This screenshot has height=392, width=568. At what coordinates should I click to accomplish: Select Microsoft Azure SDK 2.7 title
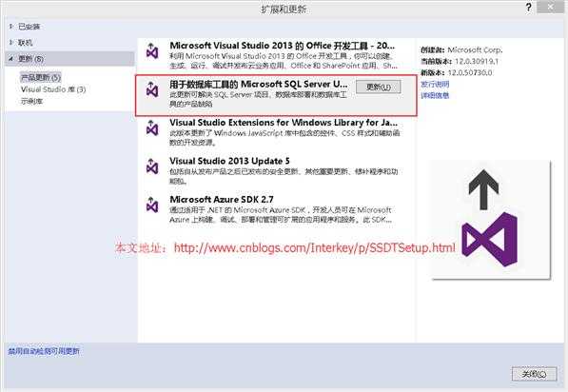click(x=222, y=199)
